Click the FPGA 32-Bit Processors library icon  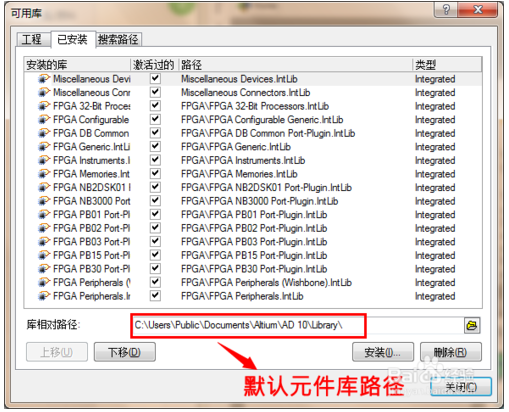click(43, 106)
